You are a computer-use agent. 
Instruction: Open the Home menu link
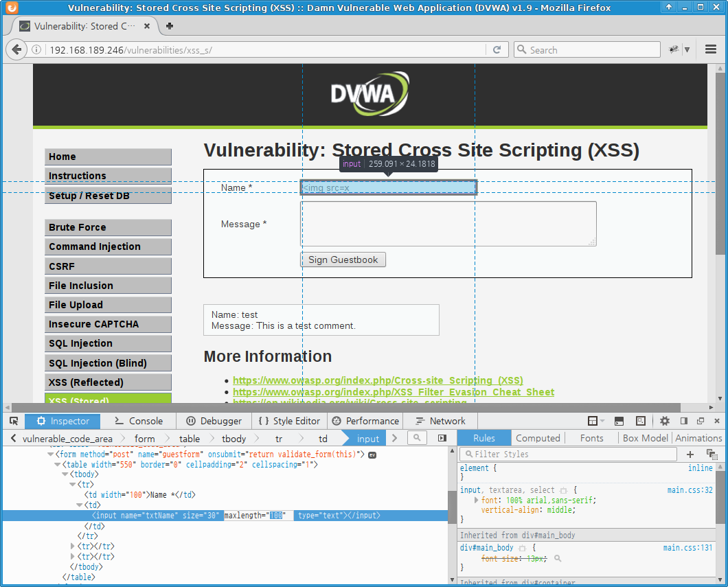[x=109, y=157]
